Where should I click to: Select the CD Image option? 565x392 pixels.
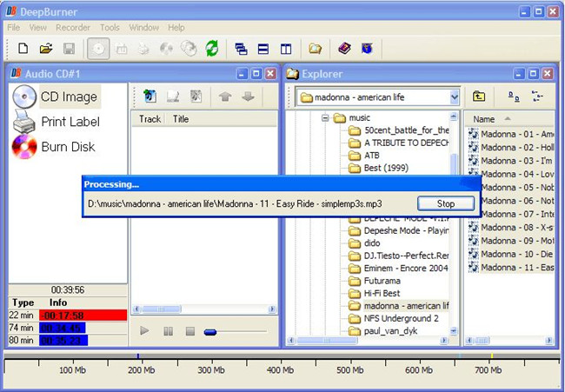56,97
